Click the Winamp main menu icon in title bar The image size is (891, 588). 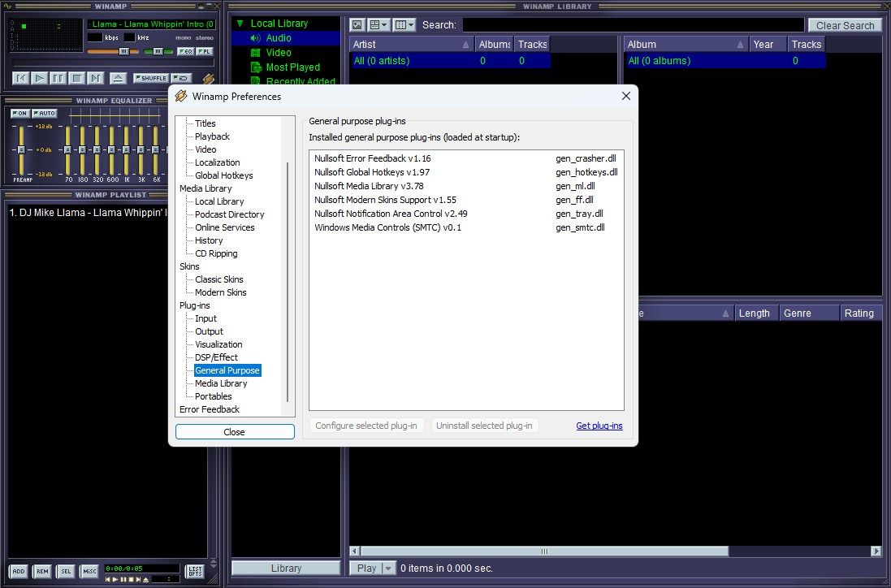click(7, 6)
